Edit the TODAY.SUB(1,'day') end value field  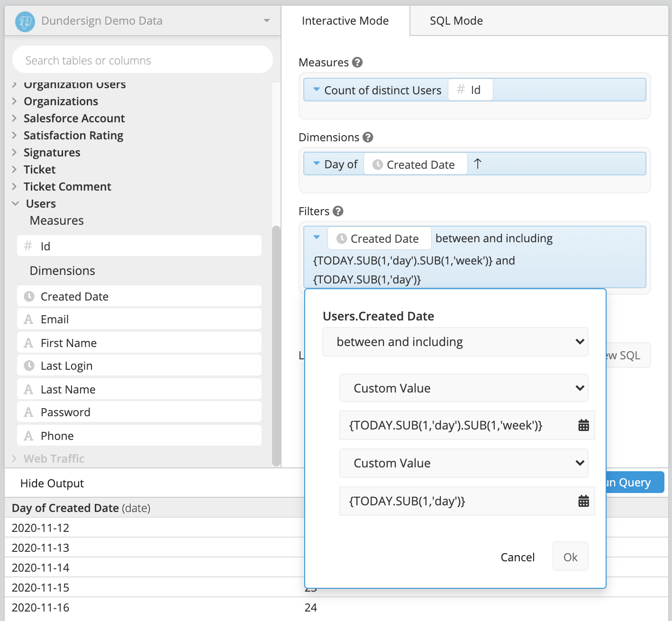(x=467, y=501)
